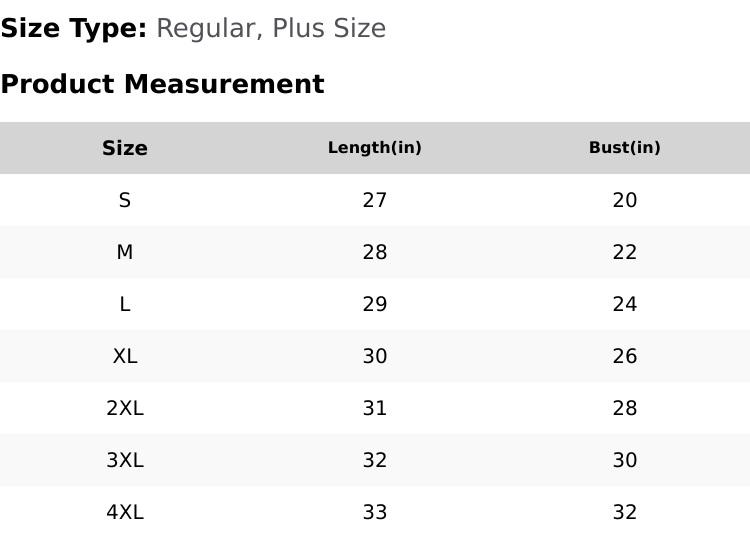Click the Bust(in) column header
Viewport: 750px width, 538px height.
click(x=625, y=148)
